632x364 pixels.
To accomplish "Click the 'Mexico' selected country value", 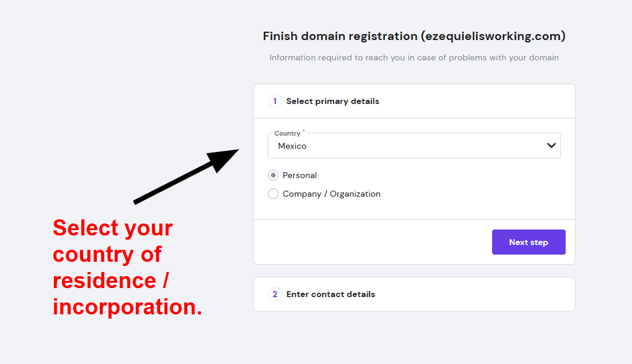I will tap(292, 146).
